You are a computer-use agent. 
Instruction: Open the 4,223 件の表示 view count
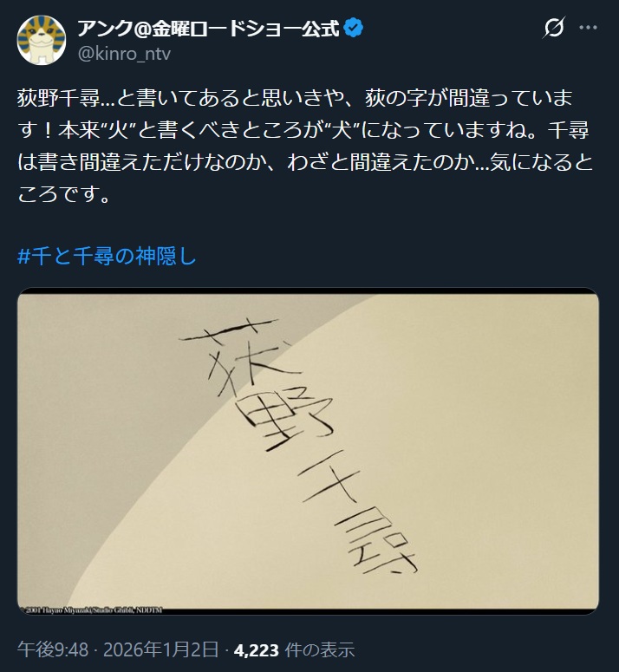point(294,649)
